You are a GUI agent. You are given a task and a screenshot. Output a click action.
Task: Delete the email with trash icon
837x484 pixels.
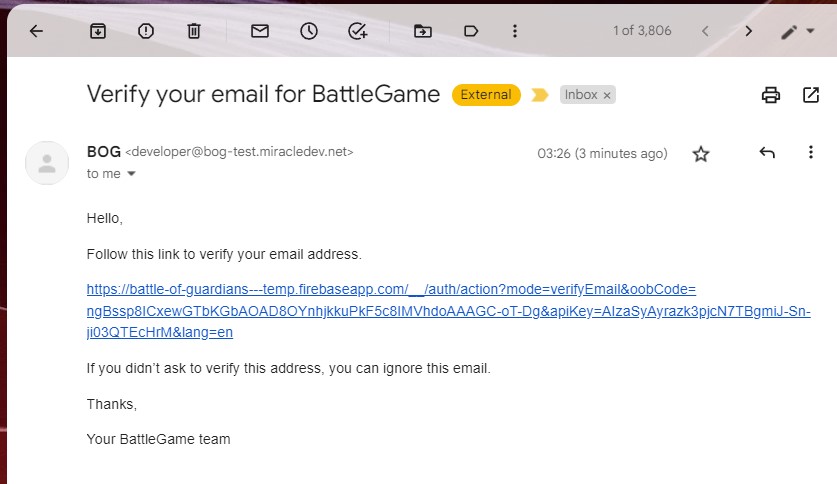coord(194,31)
